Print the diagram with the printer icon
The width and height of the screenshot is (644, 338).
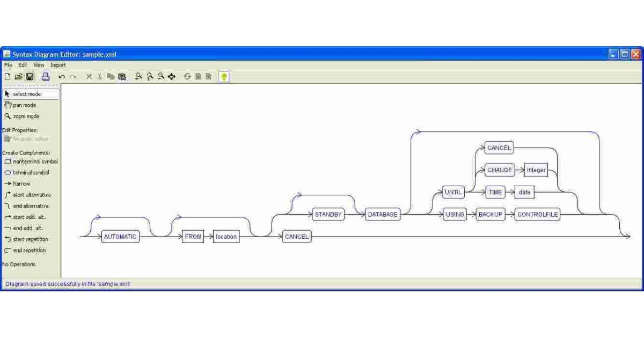(46, 77)
